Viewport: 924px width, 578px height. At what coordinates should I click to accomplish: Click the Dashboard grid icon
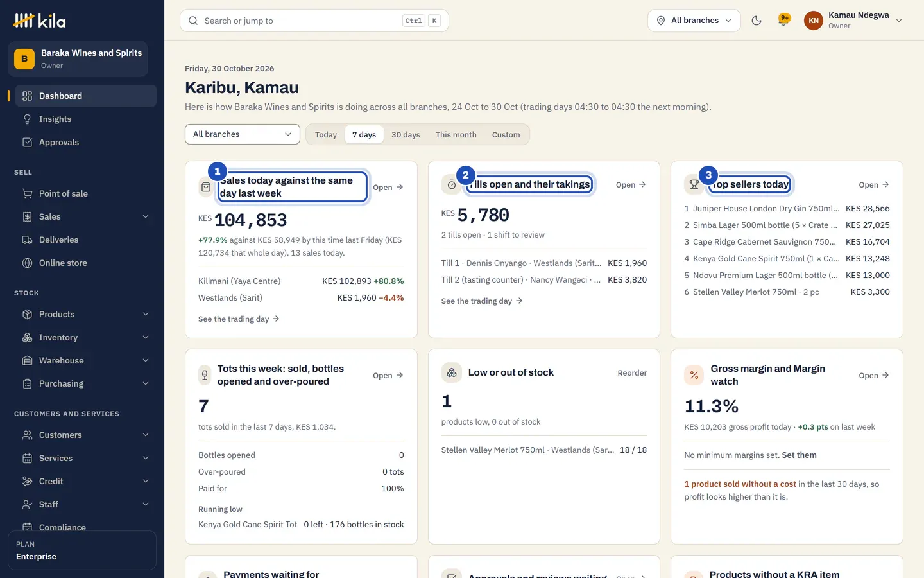(x=27, y=96)
